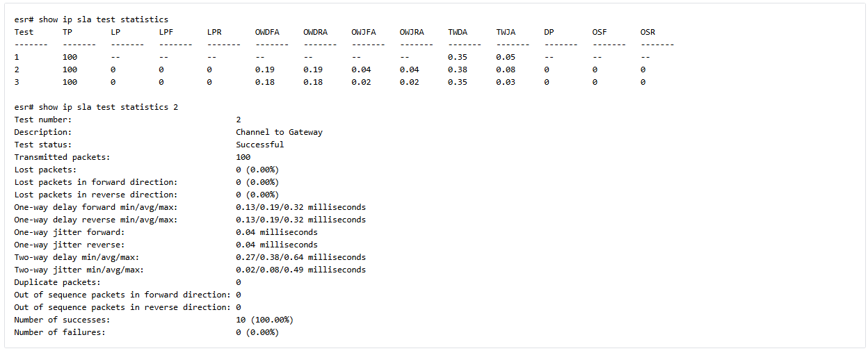Click the OSR column header
Image resolution: width=868 pixels, height=351 pixels.
pyautogui.click(x=648, y=32)
